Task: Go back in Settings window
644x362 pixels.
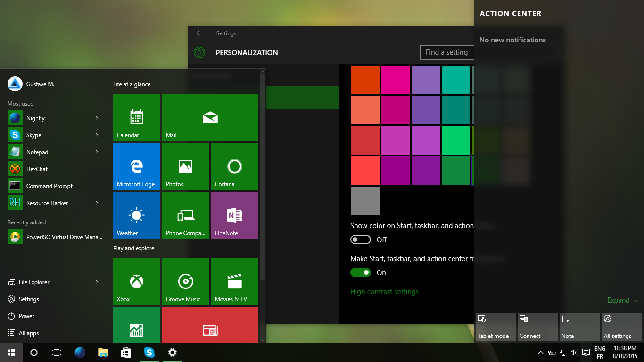Action: coord(199,33)
